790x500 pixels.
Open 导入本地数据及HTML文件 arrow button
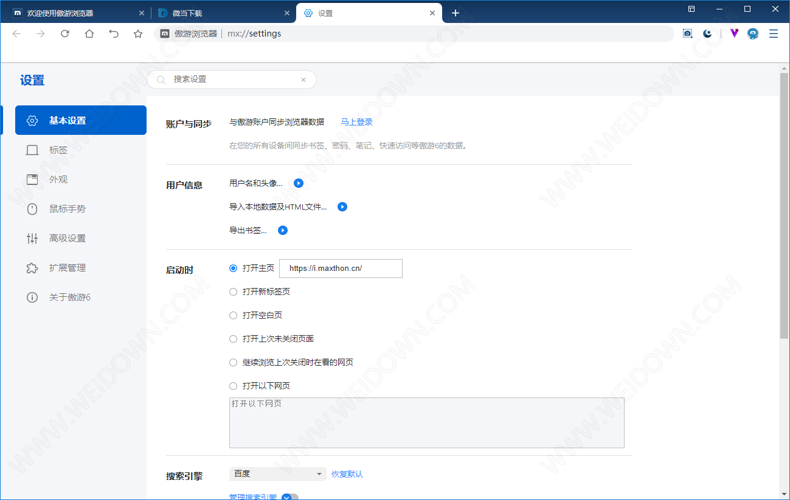[343, 207]
